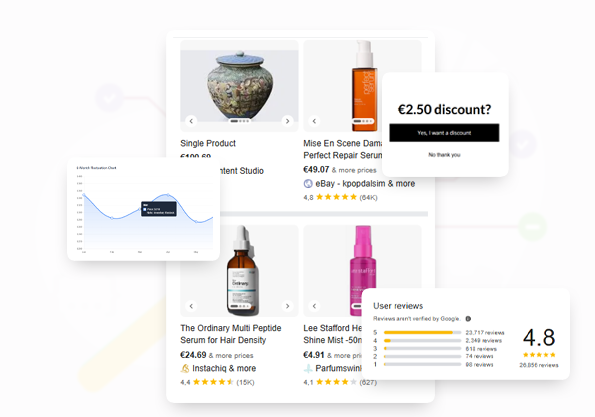Click the info icon beside reviews disclaimer
595x417 pixels.
click(468, 319)
